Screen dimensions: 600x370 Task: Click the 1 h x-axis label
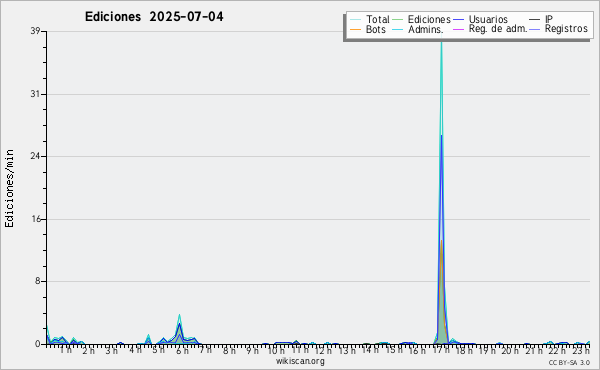[66, 350]
